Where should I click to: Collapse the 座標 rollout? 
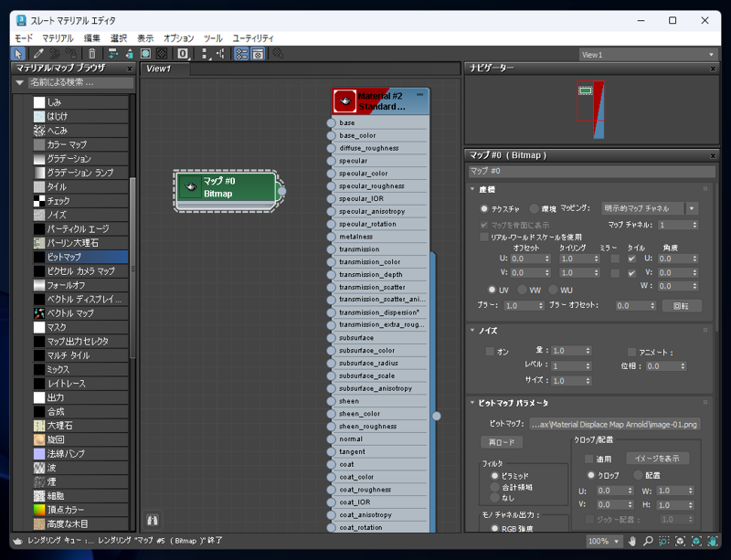point(472,189)
